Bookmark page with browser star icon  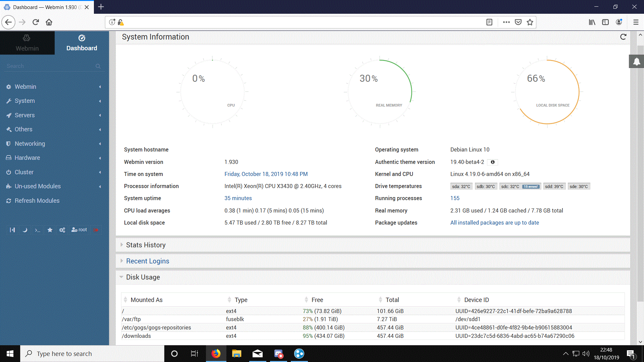[530, 22]
